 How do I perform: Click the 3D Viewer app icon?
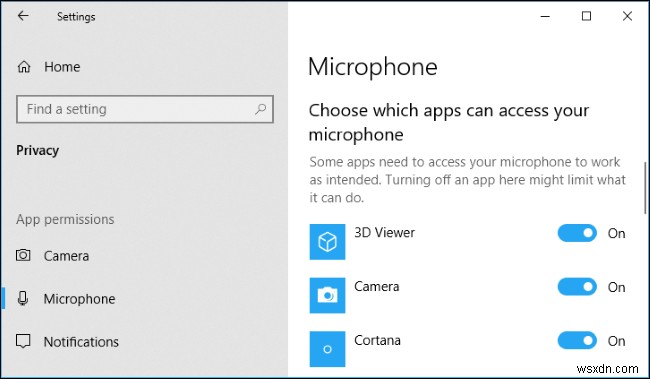[x=327, y=242]
